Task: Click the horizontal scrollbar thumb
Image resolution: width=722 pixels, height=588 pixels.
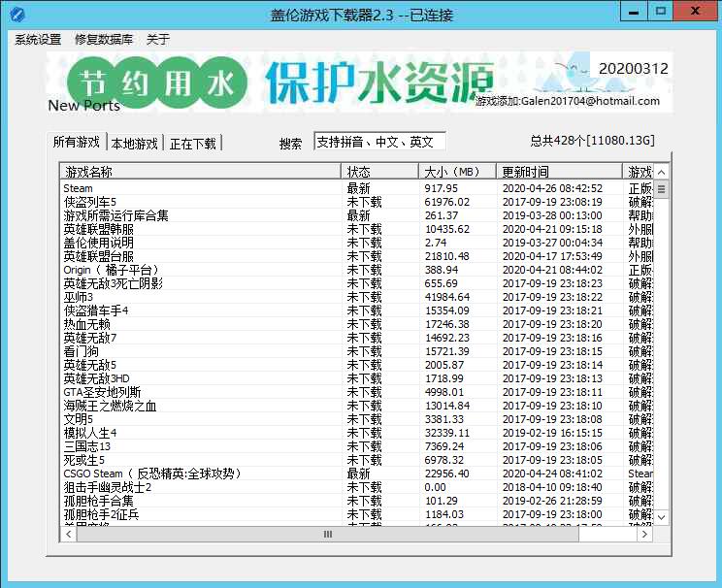Action: point(327,534)
